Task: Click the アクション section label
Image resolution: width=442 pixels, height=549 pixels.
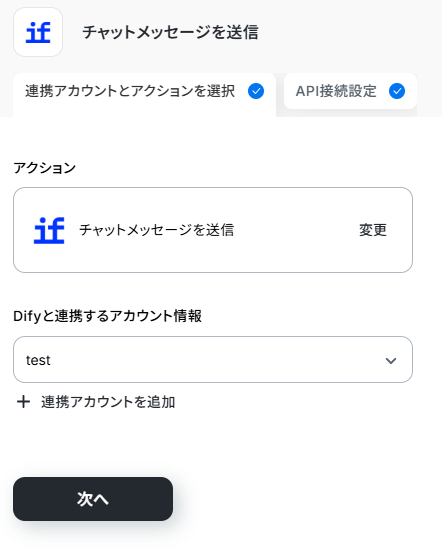Action: point(44,168)
